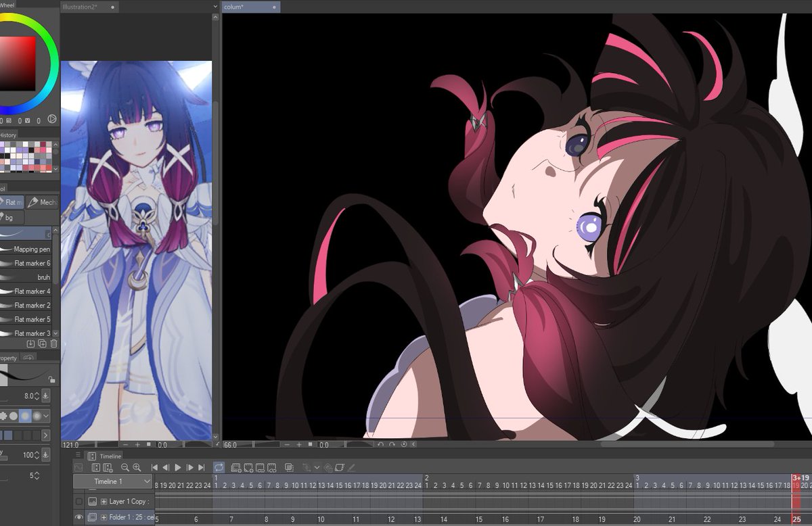Zoom in the colum canvas plus button

pyautogui.click(x=299, y=445)
